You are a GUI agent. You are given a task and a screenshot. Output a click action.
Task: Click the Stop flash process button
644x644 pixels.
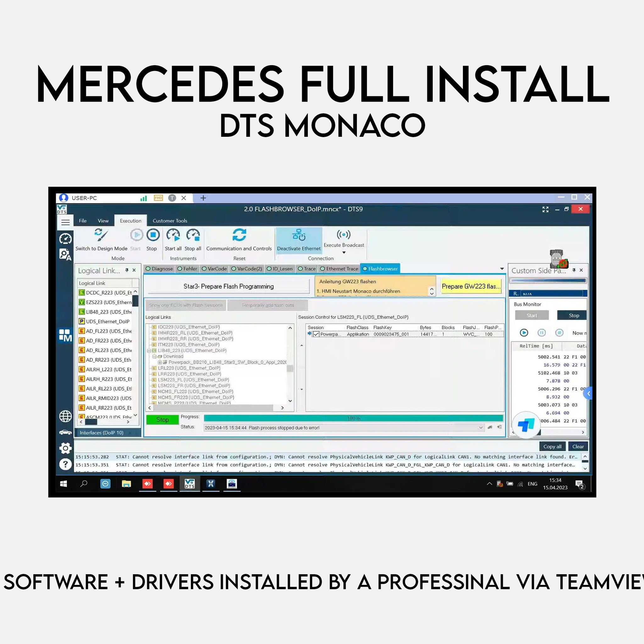[162, 419]
